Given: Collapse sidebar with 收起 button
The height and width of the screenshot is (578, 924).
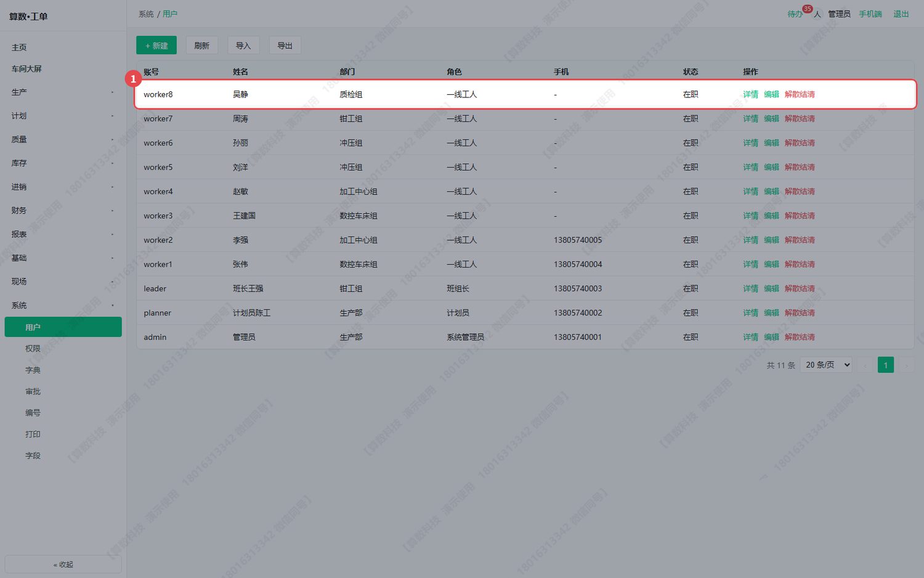Looking at the screenshot, I should tap(63, 564).
